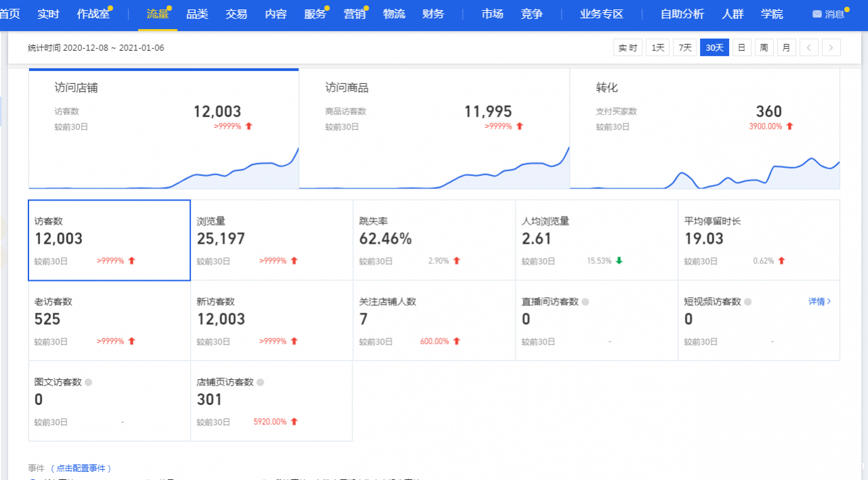Screen dimensions: 868x480
Task: Click red up arrow in 关注店铺人数 card
Action: click(457, 341)
